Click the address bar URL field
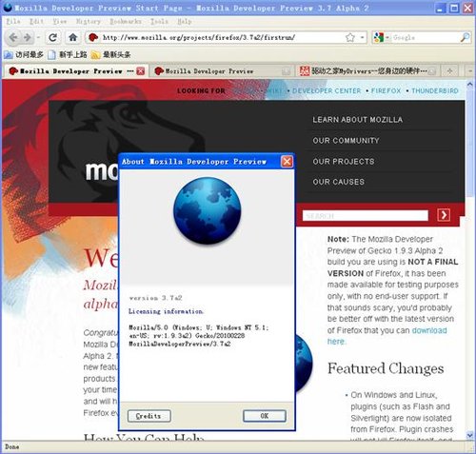 pyautogui.click(x=221, y=38)
